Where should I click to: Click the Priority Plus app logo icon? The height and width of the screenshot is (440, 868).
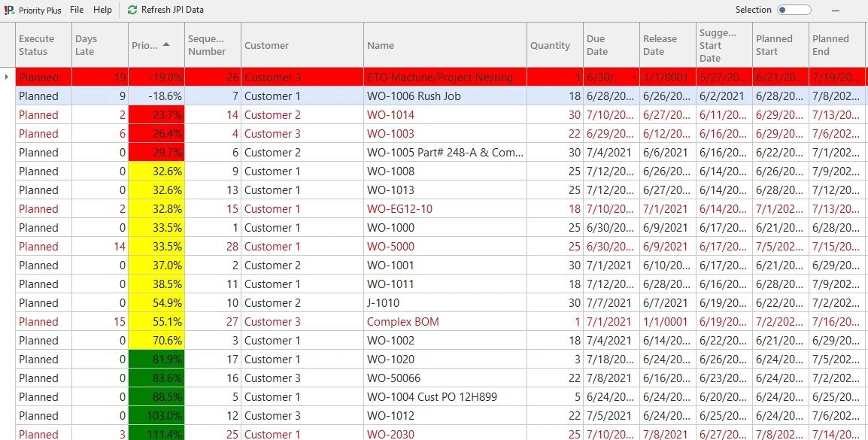point(9,10)
